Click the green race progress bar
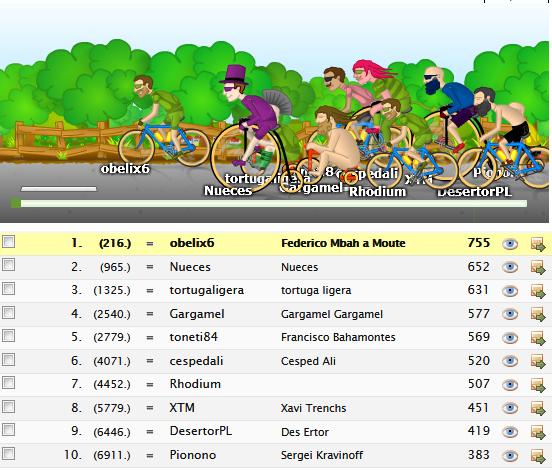The height and width of the screenshot is (470, 552). point(269,203)
